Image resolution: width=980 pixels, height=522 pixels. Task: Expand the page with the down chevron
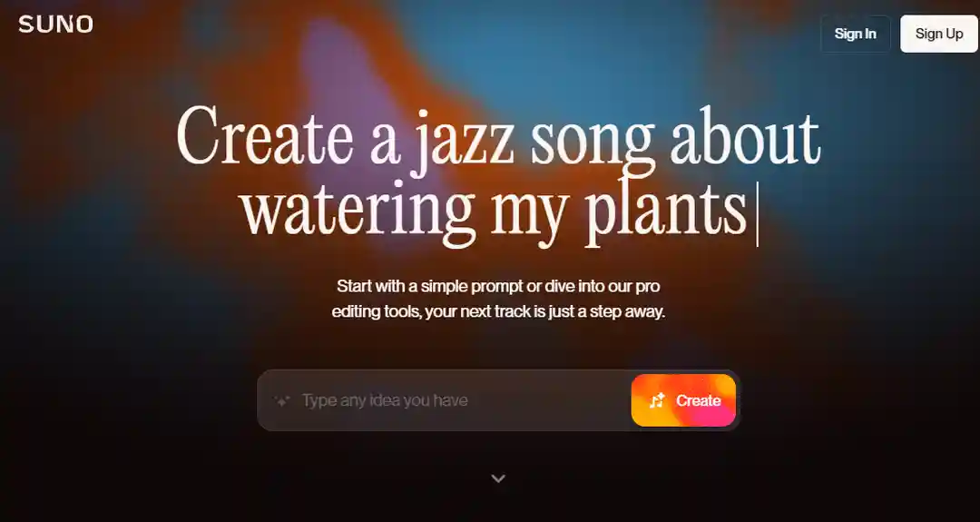click(498, 478)
